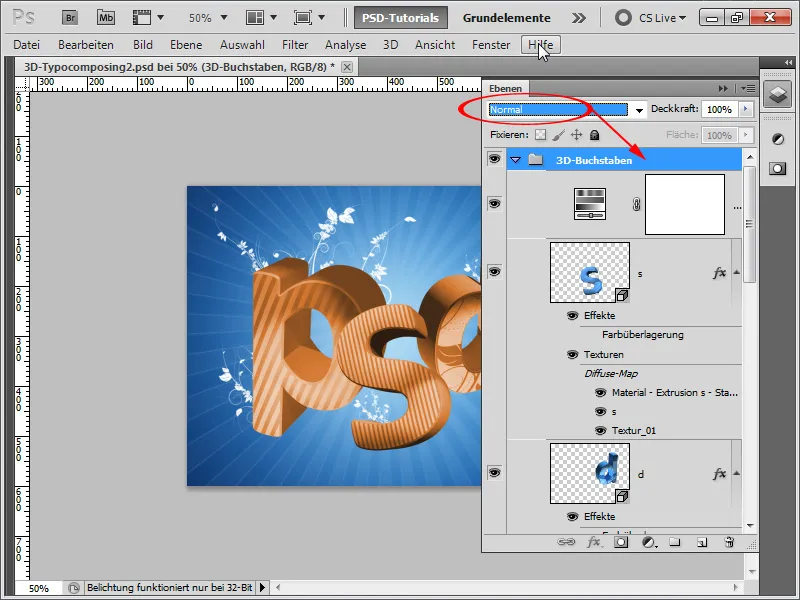Screen dimensions: 800x600
Task: Open the Hilfe menu
Action: pos(540,45)
